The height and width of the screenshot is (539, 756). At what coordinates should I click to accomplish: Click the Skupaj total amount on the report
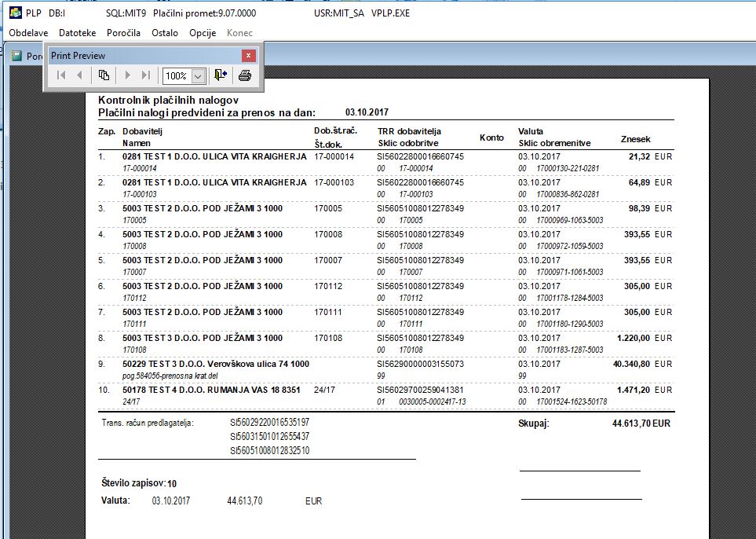tap(641, 423)
